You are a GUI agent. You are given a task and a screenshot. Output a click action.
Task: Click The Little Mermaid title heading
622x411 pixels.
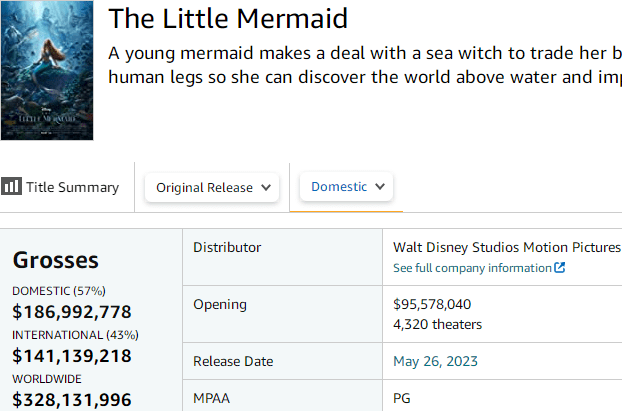coord(228,18)
